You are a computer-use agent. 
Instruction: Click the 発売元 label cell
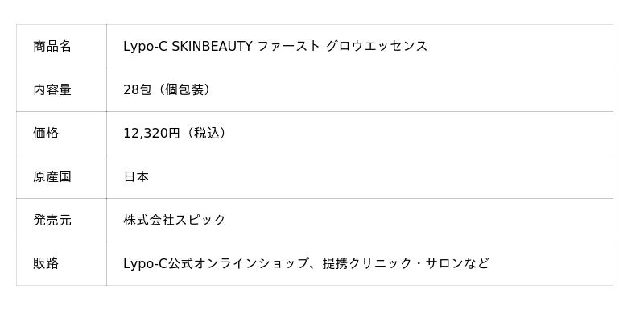(x=62, y=221)
